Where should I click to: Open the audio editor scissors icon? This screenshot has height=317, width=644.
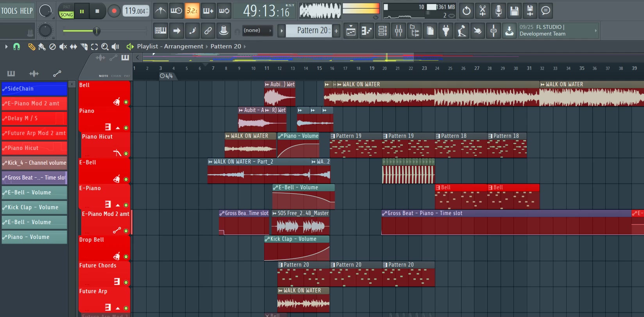click(483, 11)
